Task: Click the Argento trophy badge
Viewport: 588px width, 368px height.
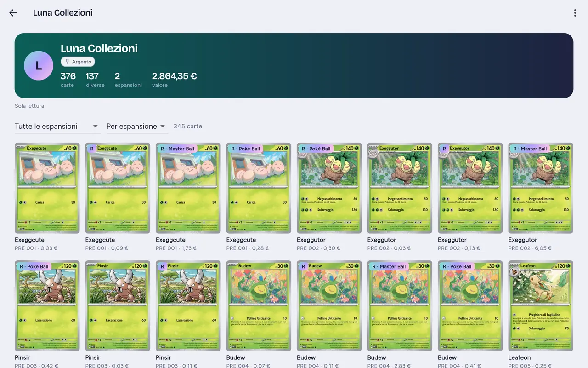Action: pyautogui.click(x=78, y=62)
